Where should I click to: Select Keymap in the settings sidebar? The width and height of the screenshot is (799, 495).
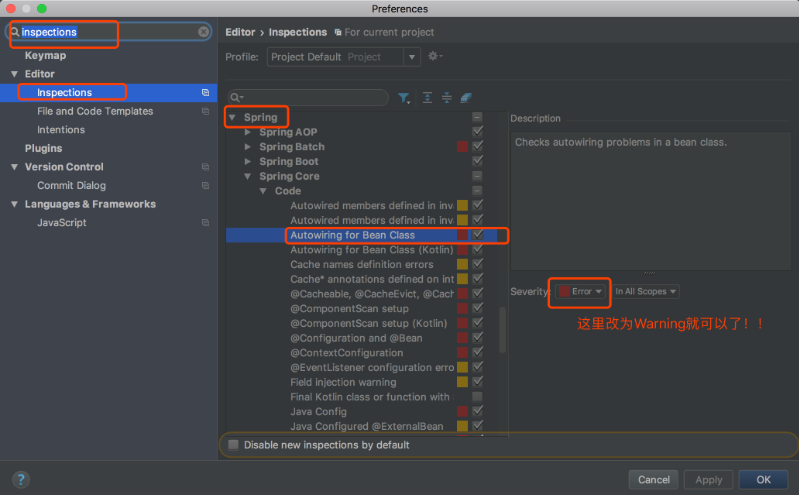click(x=45, y=56)
